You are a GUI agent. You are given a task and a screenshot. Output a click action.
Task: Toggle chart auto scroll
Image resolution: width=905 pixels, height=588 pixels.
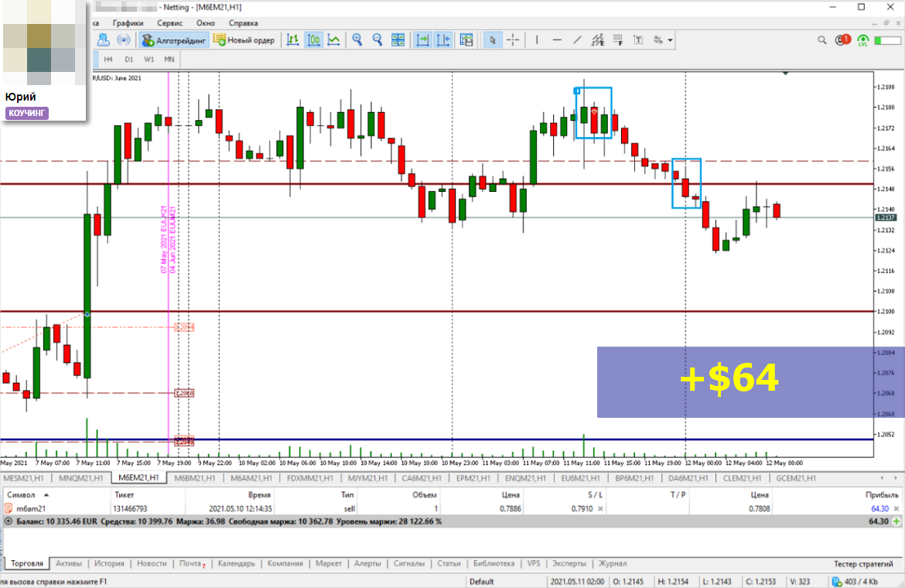coord(422,39)
